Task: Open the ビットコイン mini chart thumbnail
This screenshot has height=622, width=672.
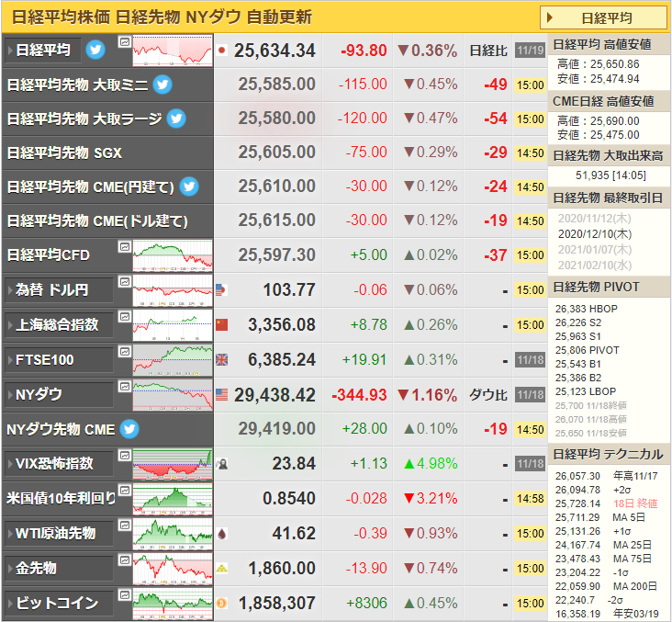Action: pos(173,604)
